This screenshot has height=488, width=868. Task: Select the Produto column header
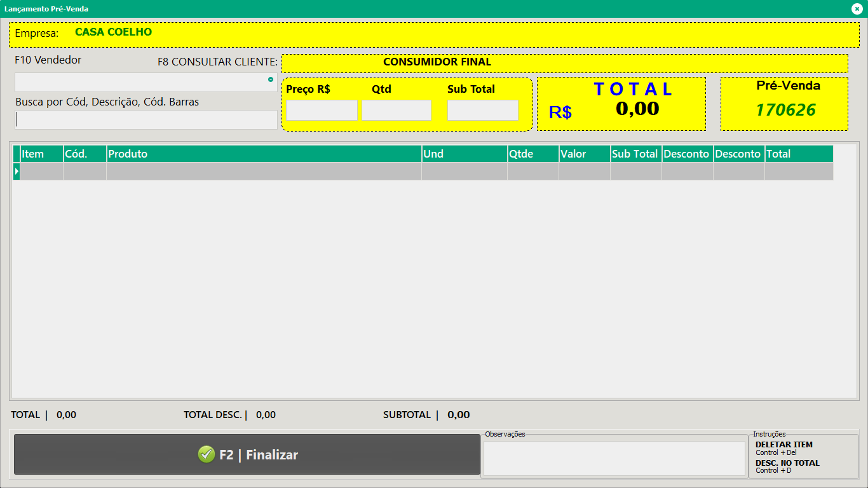click(264, 154)
